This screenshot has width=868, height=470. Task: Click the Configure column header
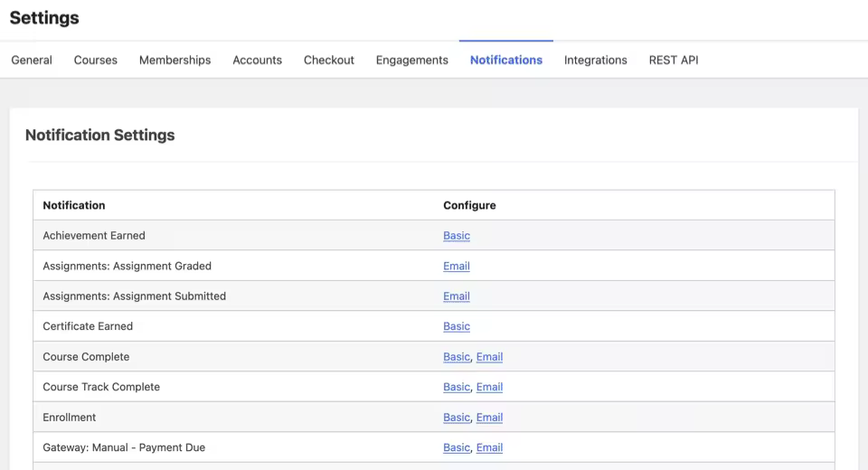469,205
